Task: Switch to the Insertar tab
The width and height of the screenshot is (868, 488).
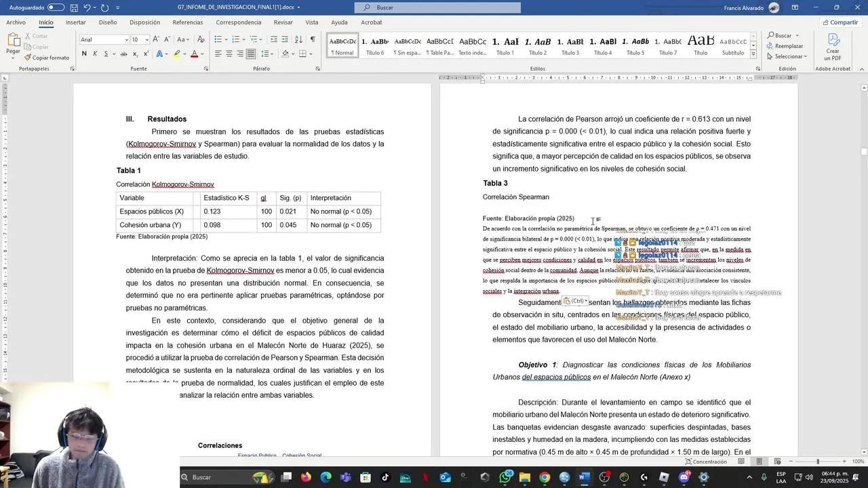Action: coord(75,22)
